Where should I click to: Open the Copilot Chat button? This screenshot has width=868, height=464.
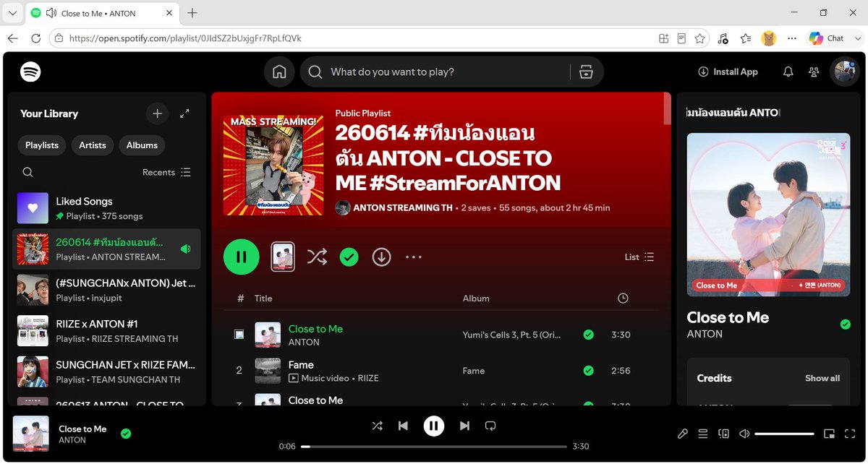[x=827, y=38]
